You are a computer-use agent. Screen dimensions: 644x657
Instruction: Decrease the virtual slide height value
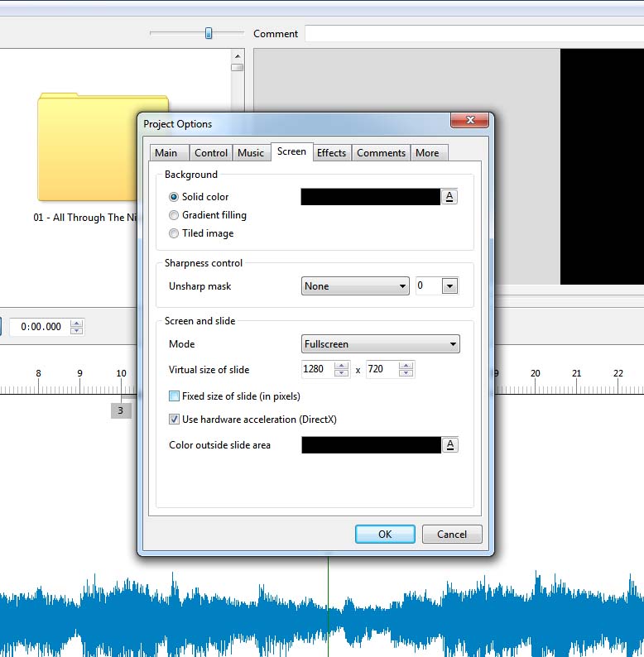[406, 373]
